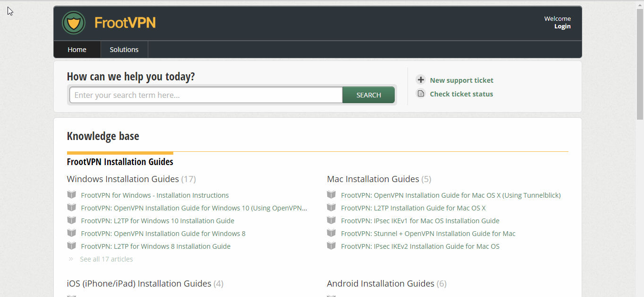The width and height of the screenshot is (644, 297).
Task: Open New support ticket link
Action: coord(461,80)
